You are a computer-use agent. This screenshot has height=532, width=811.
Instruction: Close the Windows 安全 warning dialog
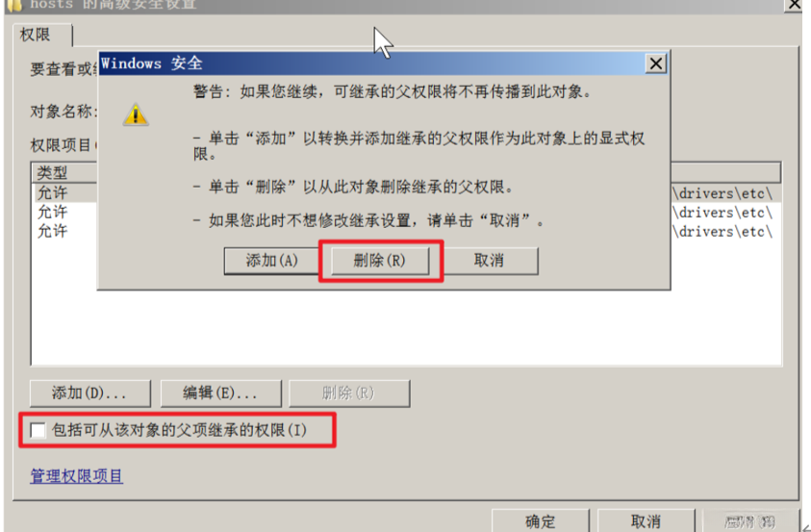click(656, 64)
